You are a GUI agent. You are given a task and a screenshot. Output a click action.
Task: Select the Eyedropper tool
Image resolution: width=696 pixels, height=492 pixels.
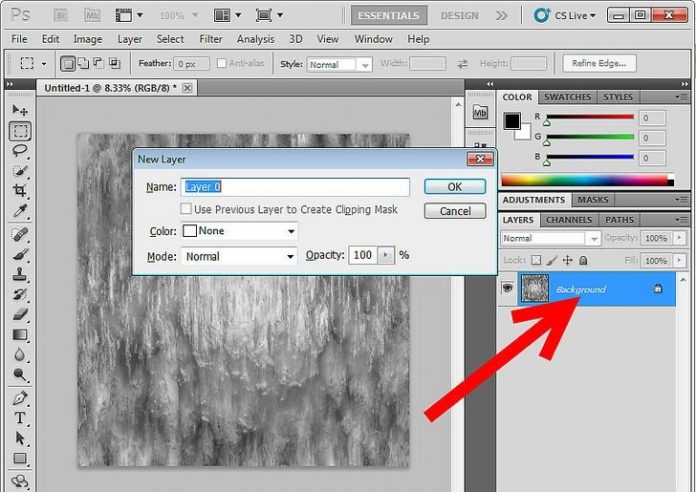19,211
